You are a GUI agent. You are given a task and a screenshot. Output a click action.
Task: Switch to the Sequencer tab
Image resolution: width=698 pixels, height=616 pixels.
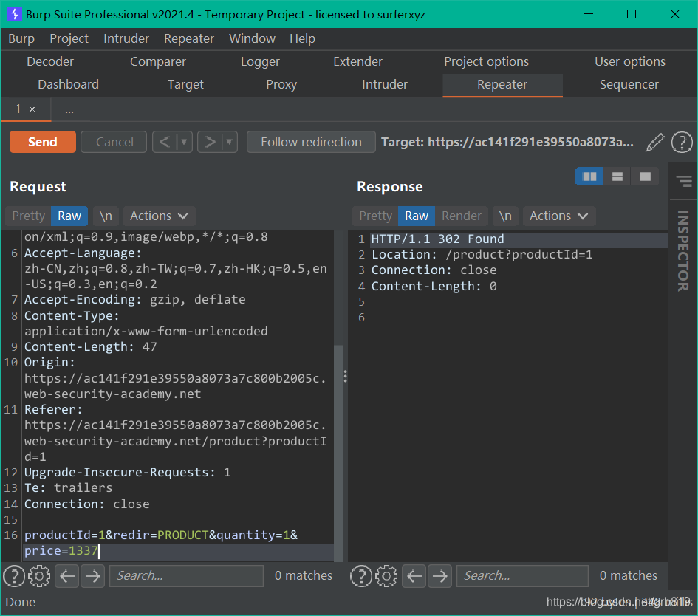(x=629, y=84)
